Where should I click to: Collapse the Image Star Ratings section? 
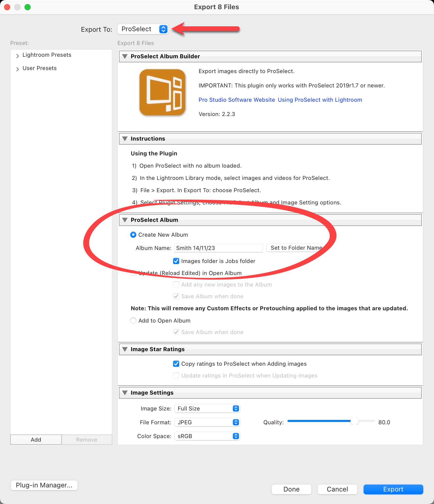coord(125,349)
